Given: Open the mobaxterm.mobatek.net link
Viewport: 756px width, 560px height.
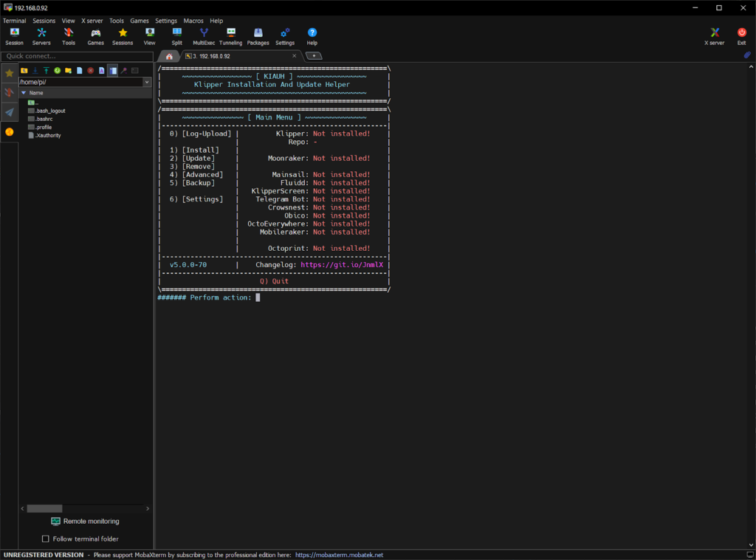Looking at the screenshot, I should (339, 555).
